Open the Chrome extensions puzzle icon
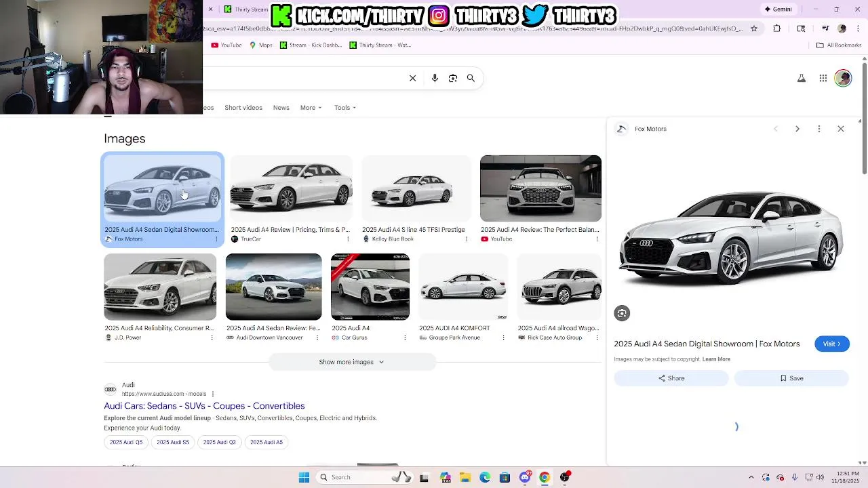 click(x=776, y=28)
